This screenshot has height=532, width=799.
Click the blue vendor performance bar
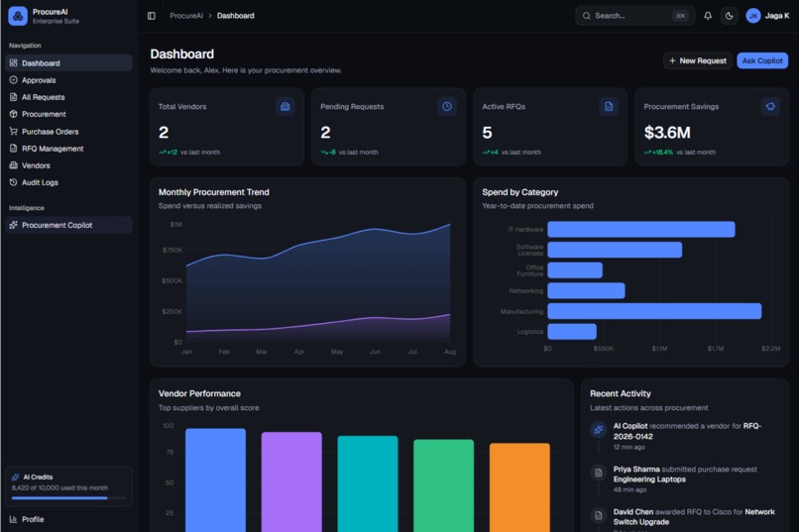215,480
